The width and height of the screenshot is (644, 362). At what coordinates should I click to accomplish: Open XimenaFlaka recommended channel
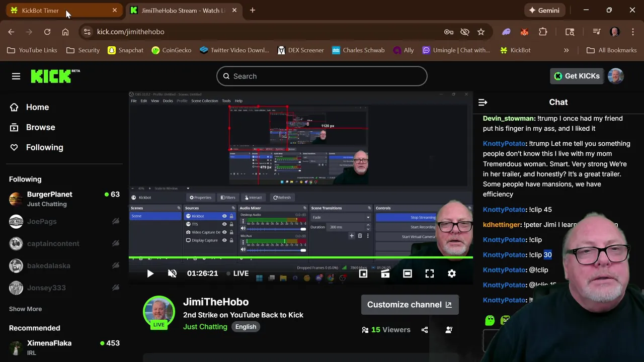(64, 347)
